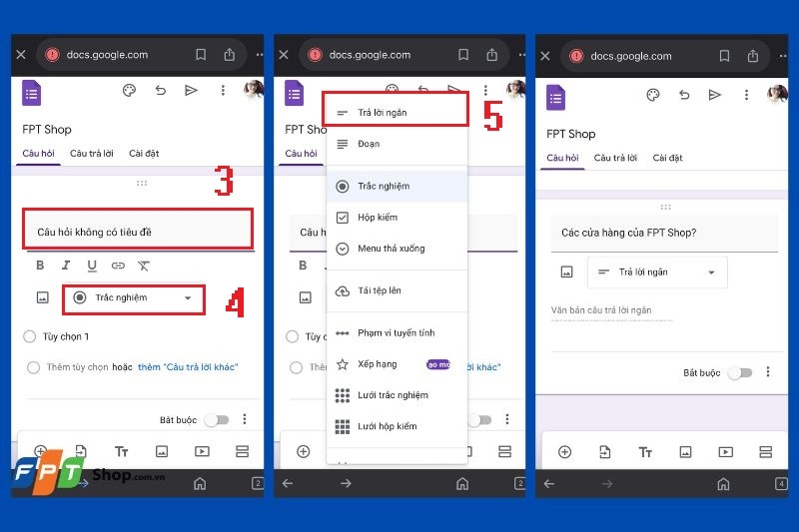Choose Lưới hộp kiểm from the type menu
The width and height of the screenshot is (799, 532).
397,426
